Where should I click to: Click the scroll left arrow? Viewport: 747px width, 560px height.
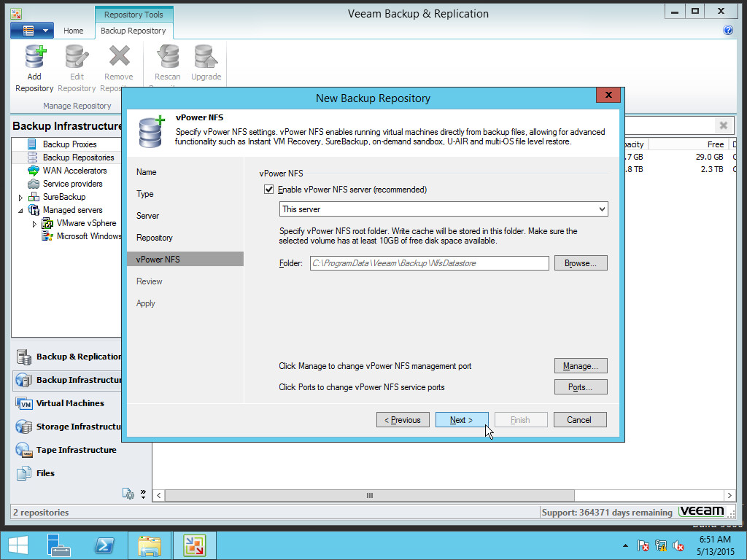coord(158,496)
